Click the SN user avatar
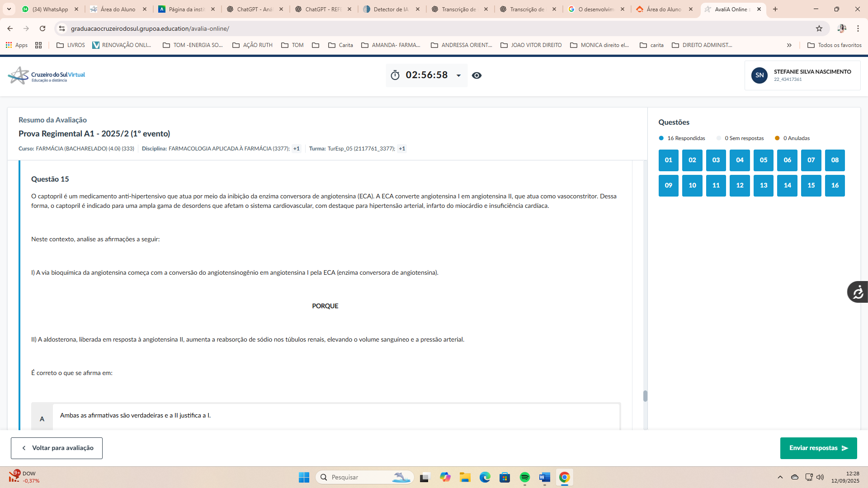The height and width of the screenshot is (488, 868). (x=759, y=75)
